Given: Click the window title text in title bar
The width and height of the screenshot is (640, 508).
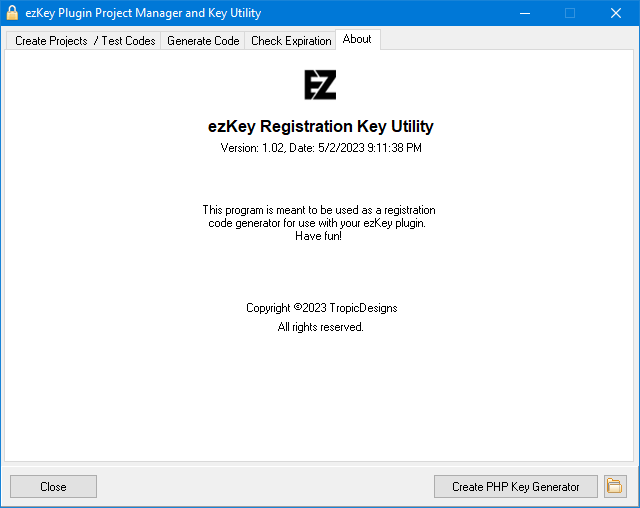Looking at the screenshot, I should tap(143, 13).
